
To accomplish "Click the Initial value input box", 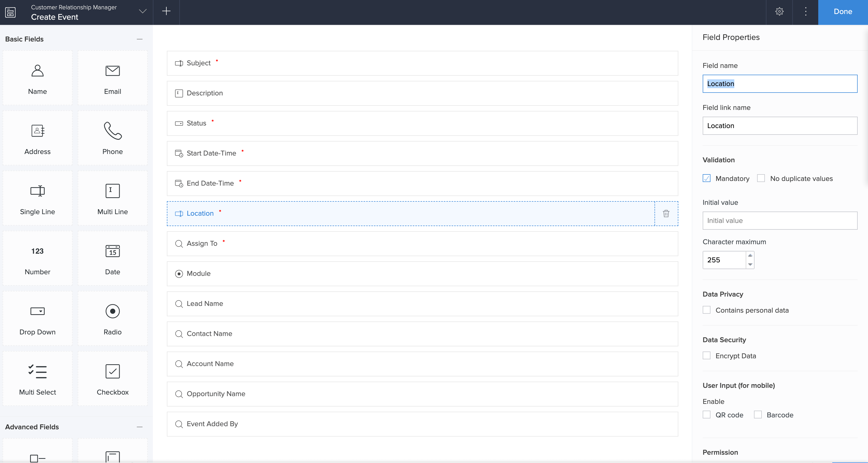I will tap(780, 221).
